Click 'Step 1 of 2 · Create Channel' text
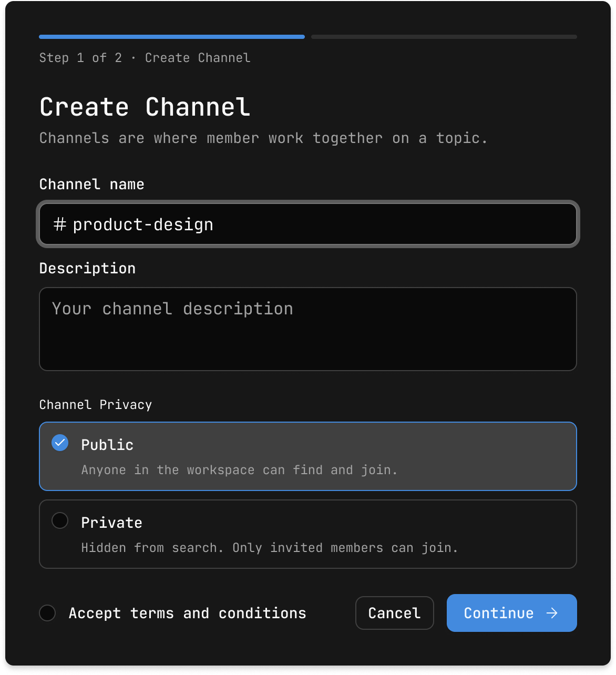This screenshot has width=616, height=675. pyautogui.click(x=145, y=58)
